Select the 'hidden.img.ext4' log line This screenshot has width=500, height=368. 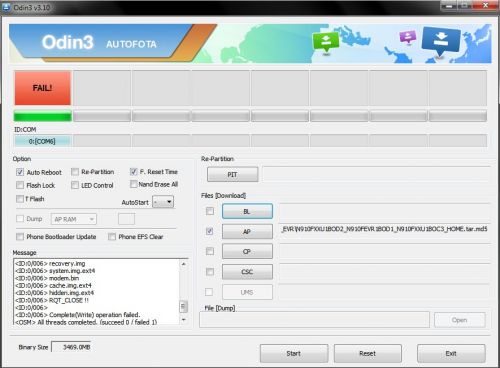(x=54, y=293)
